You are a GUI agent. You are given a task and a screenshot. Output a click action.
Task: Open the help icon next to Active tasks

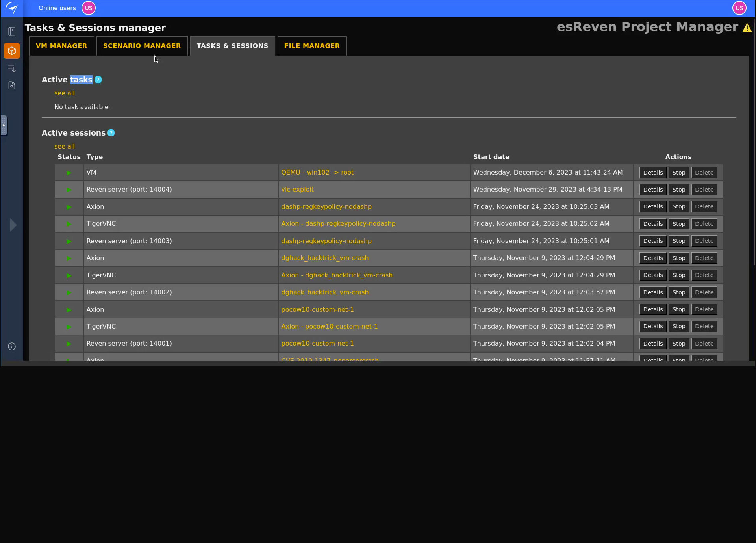pyautogui.click(x=97, y=80)
